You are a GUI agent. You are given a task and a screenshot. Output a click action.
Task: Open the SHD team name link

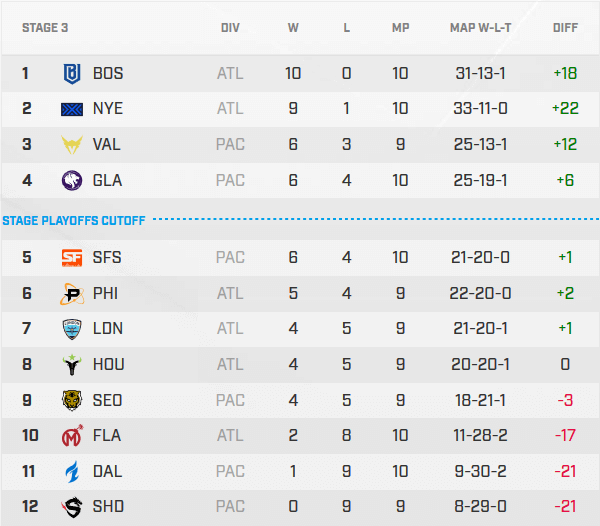[108, 507]
